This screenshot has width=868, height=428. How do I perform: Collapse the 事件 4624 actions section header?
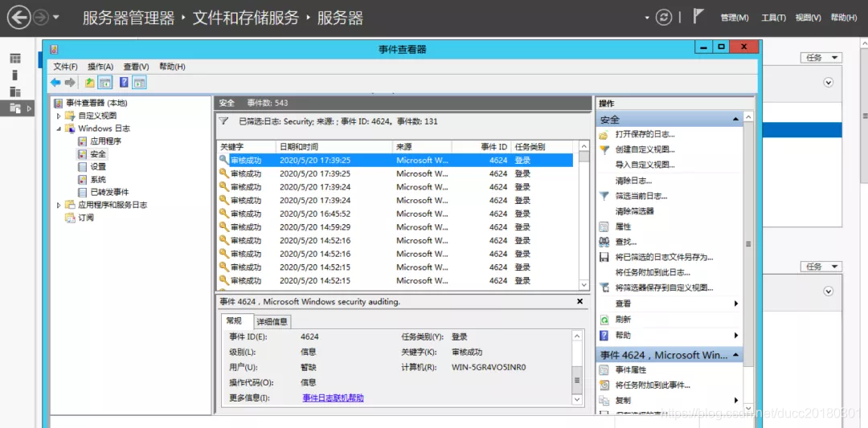click(735, 355)
